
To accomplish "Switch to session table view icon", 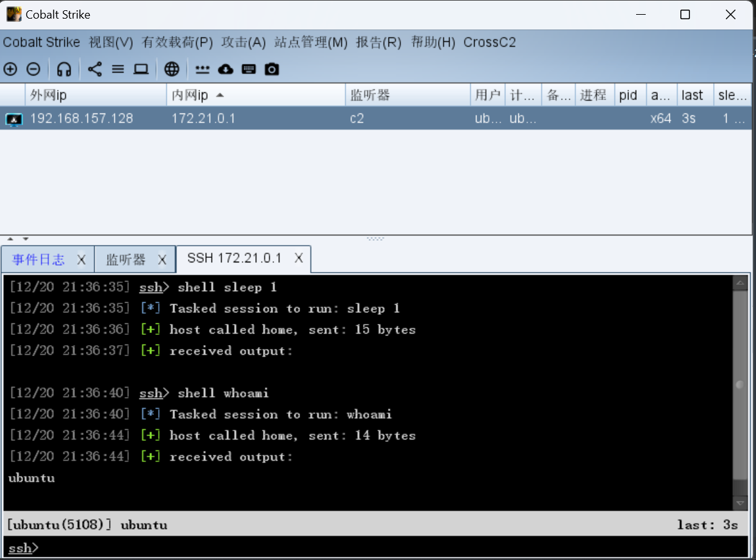I will point(118,69).
